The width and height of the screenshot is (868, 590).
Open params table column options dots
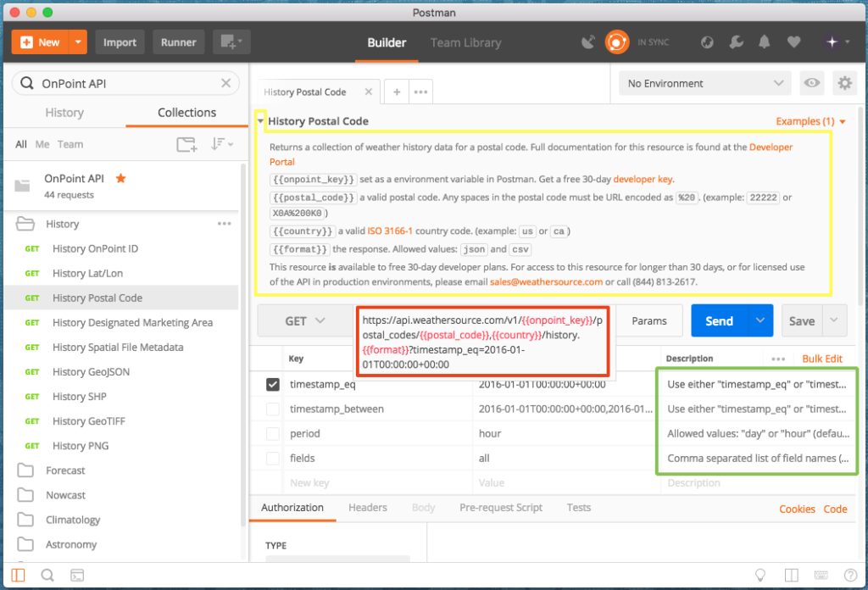pyautogui.click(x=778, y=359)
